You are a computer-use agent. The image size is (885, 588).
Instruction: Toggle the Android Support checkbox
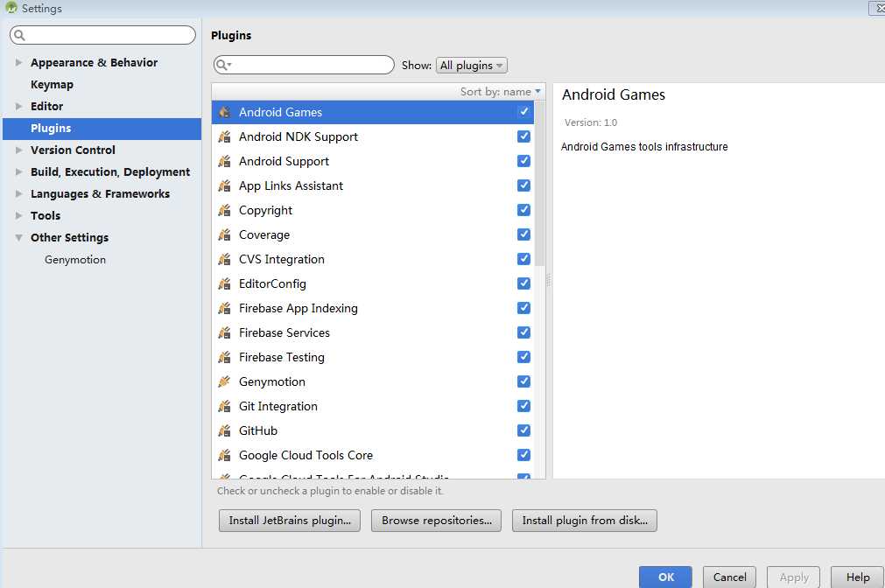pos(523,161)
